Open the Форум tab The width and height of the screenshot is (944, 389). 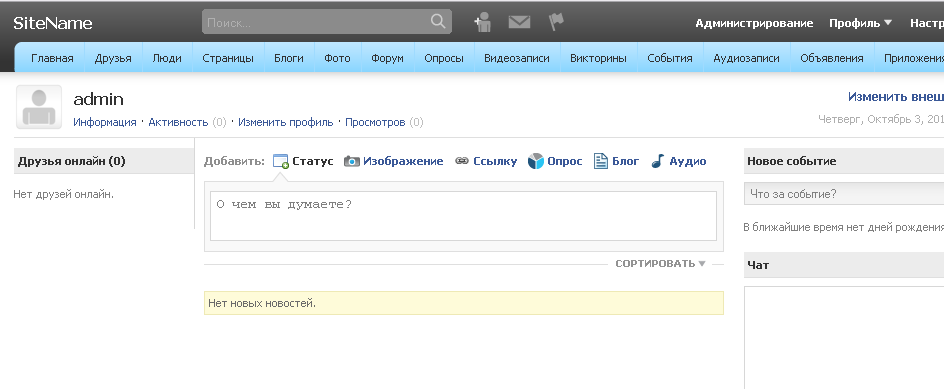point(387,58)
